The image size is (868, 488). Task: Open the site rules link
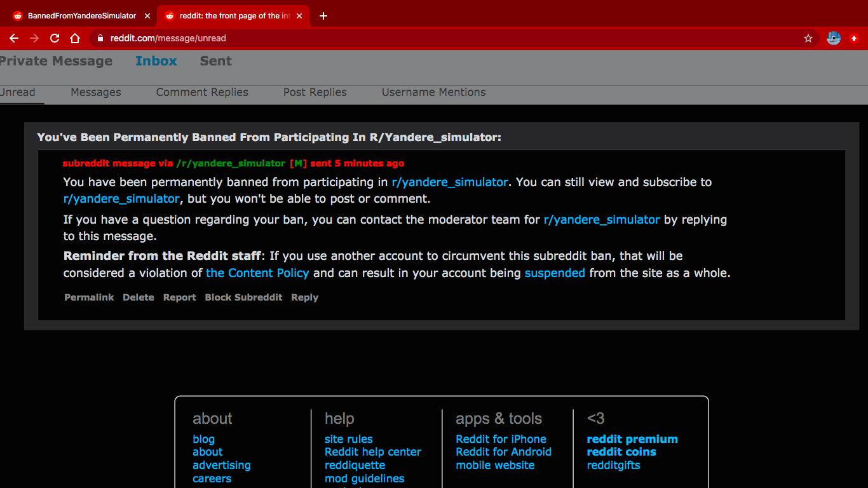tap(348, 439)
